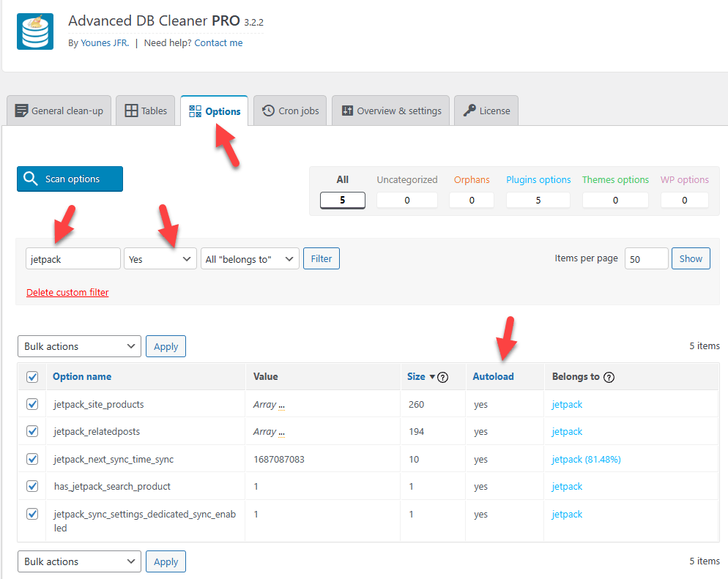Open the autoload 'Yes' dropdown
Viewport: 728px width, 579px height.
(160, 259)
